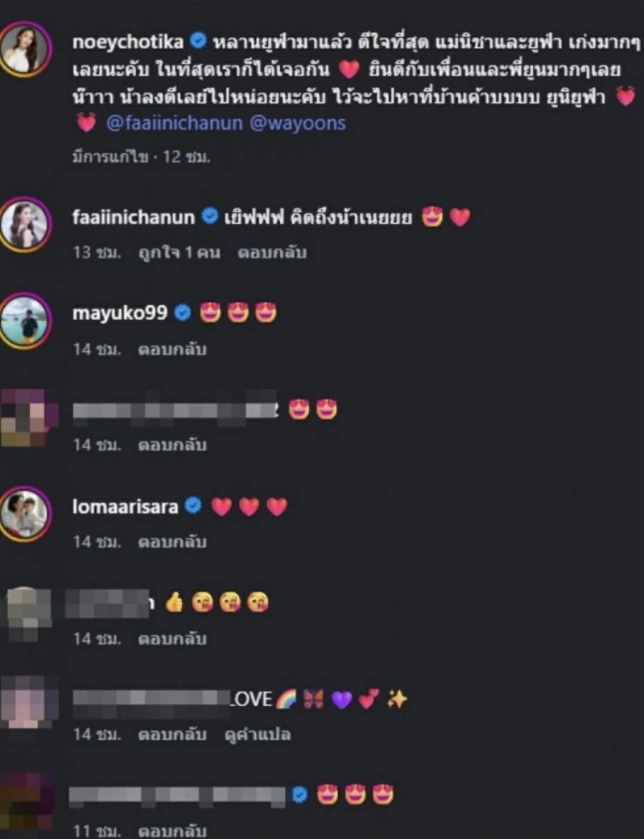Image resolution: width=644 pixels, height=839 pixels.
Task: Reply to lomaarisara's hearts comment
Action: 172,542
